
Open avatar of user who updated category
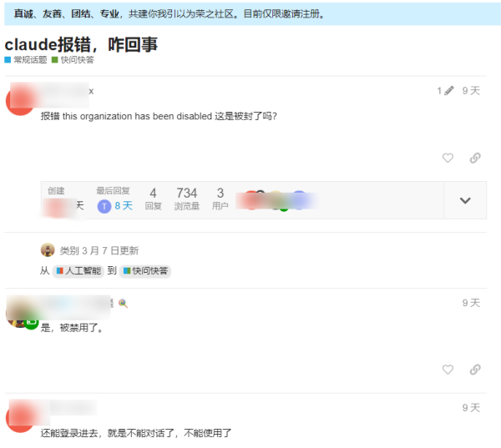[x=48, y=250]
